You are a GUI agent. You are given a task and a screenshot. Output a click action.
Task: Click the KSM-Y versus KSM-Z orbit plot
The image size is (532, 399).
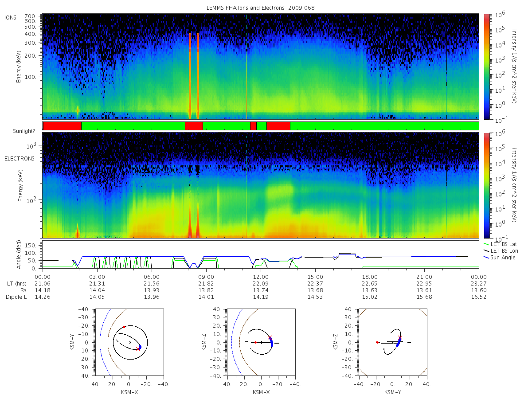tap(392, 342)
